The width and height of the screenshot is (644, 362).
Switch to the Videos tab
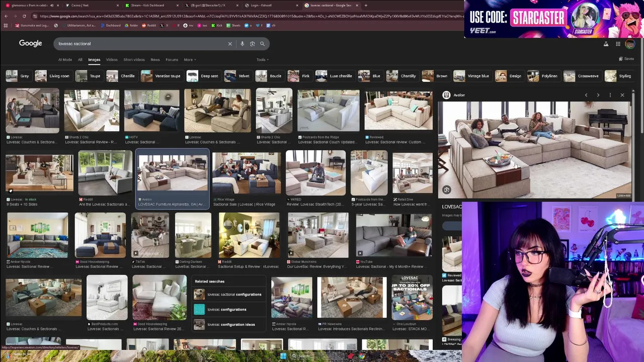click(112, 60)
